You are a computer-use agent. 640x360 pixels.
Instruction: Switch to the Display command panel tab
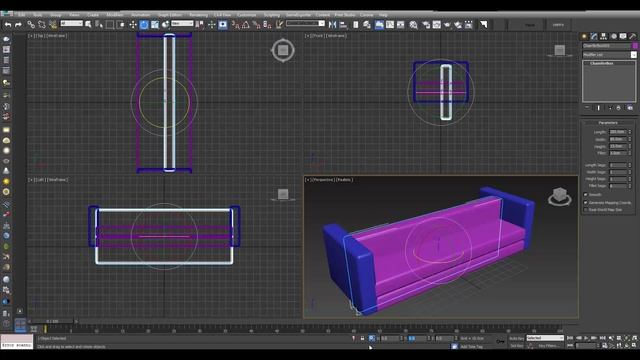click(623, 36)
